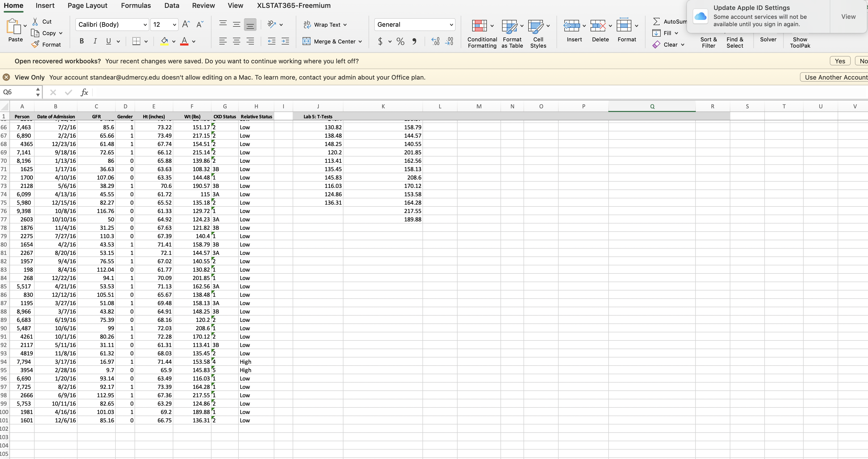Toggle bold formatting
The width and height of the screenshot is (868, 459).
coord(81,41)
